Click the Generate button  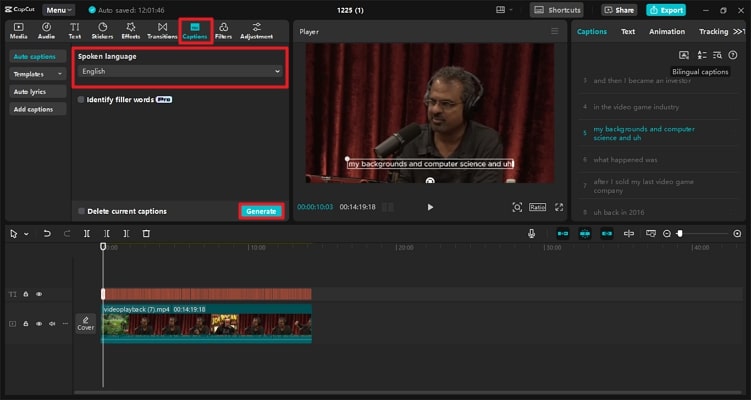click(261, 211)
